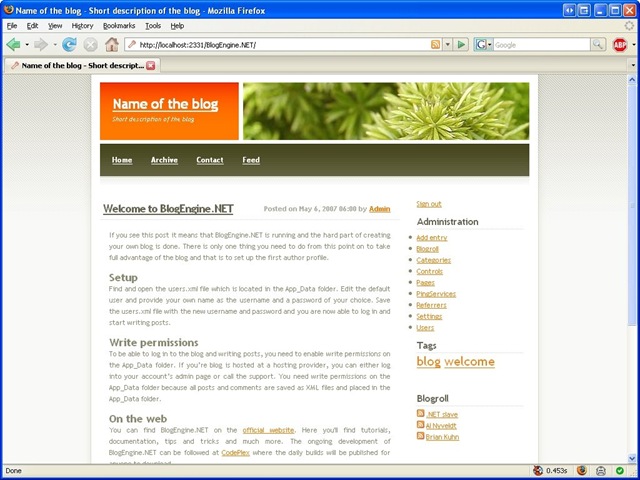Click the Sign out link
Screen dimensions: 640x480
point(429,204)
